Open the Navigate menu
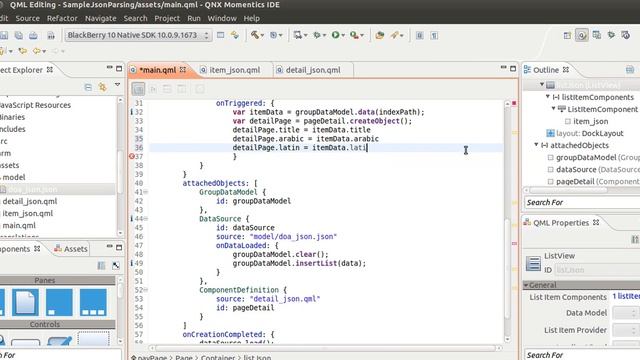The image size is (640, 360). (x=100, y=18)
